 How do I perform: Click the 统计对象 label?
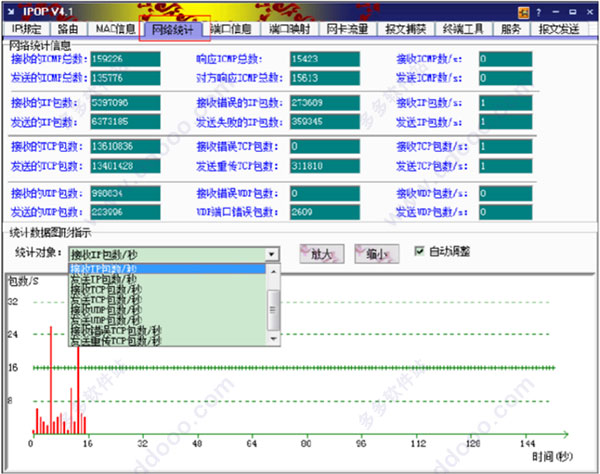pyautogui.click(x=38, y=252)
